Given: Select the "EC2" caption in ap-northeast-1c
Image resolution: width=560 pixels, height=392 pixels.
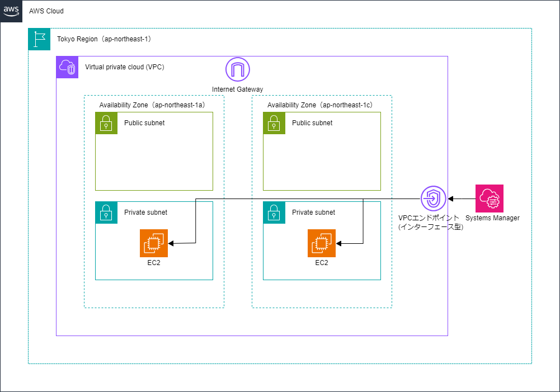Looking at the screenshot, I should (x=322, y=263).
